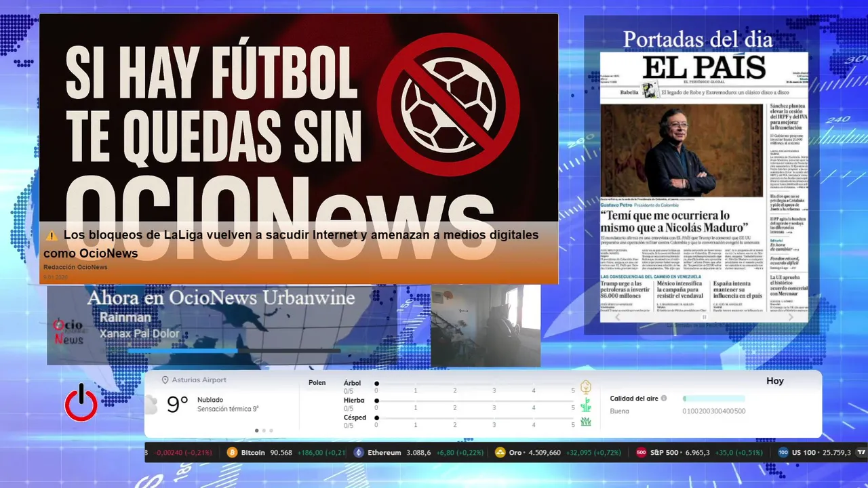Click the Oro price 4.509,660
This screenshot has height=488, width=868.
pyautogui.click(x=545, y=453)
